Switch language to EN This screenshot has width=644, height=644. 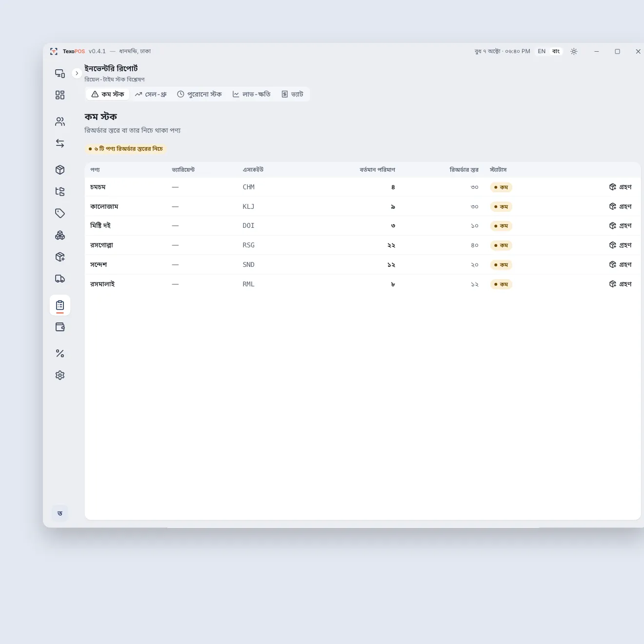click(542, 51)
